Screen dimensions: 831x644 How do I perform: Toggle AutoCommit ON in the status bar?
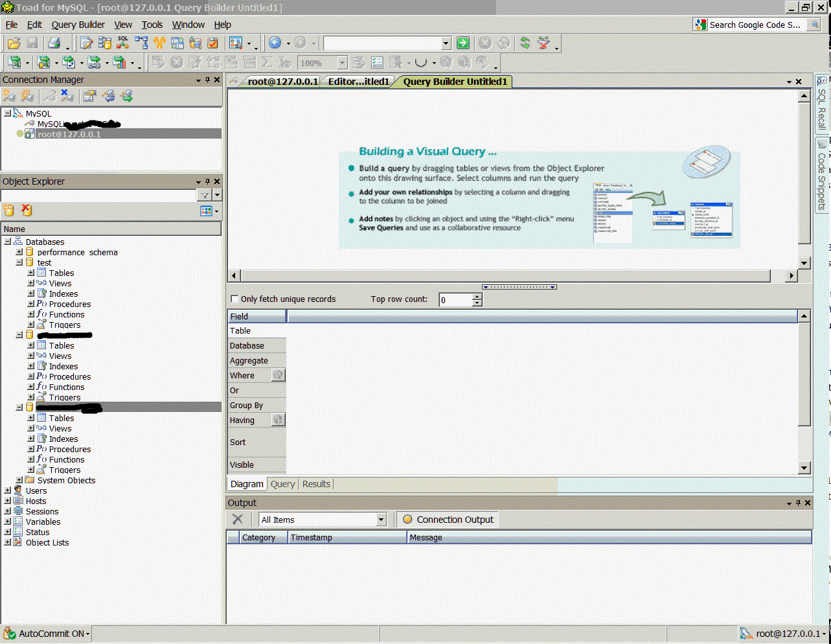pyautogui.click(x=47, y=634)
